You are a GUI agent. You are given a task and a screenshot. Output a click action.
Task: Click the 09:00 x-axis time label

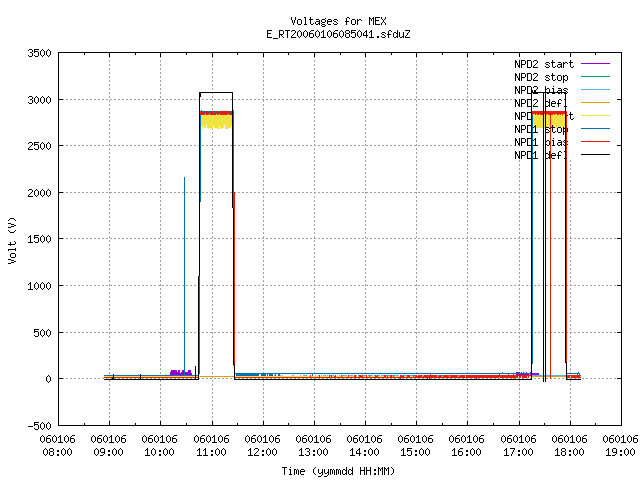(109, 452)
